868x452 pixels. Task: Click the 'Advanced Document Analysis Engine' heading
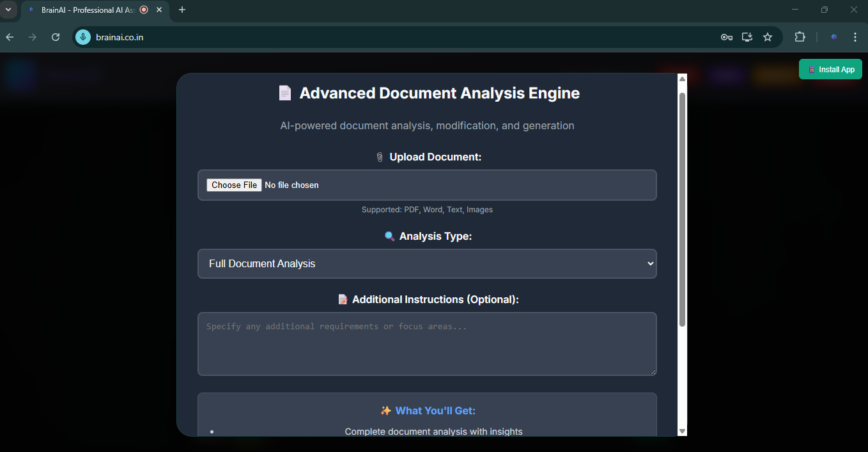point(439,93)
